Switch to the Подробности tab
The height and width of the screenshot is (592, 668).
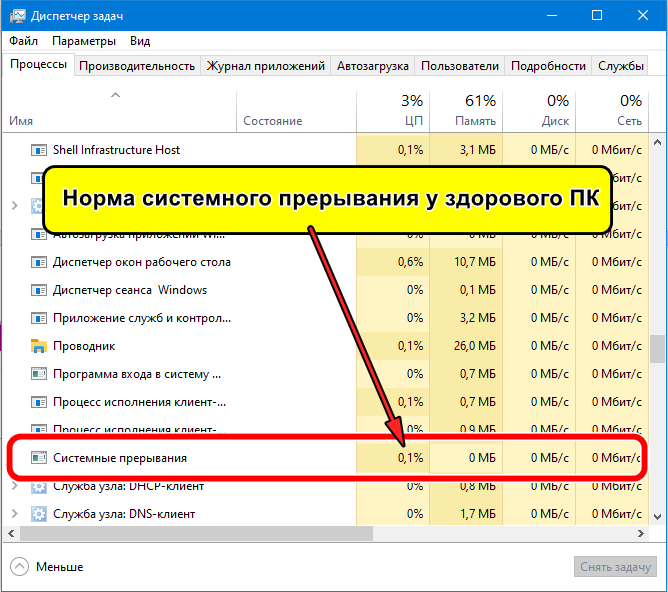tap(548, 66)
